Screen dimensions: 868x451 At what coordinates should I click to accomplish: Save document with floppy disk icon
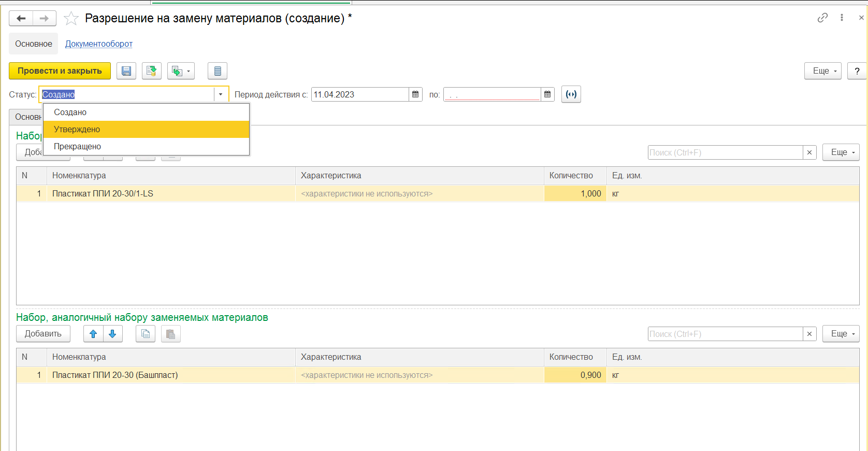126,71
